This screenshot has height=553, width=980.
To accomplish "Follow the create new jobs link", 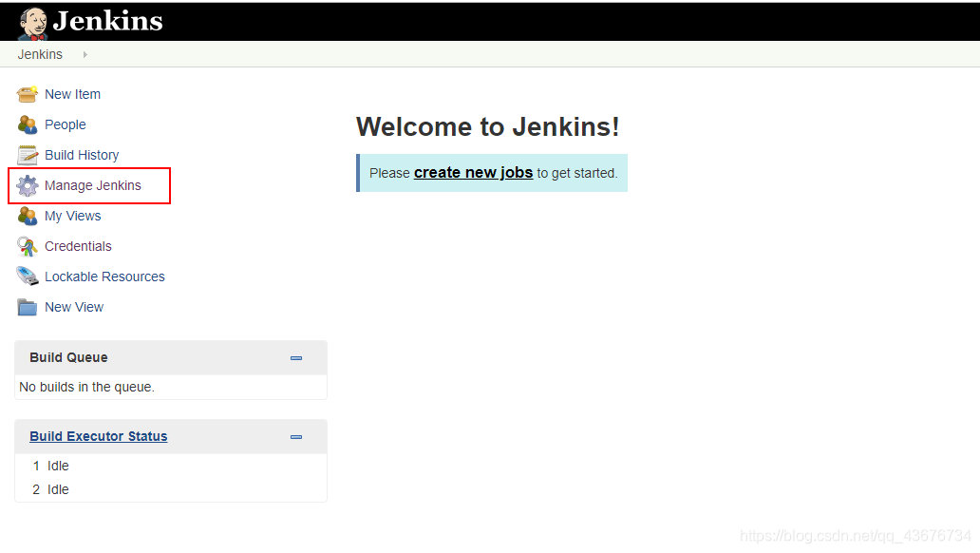I will click(x=473, y=173).
